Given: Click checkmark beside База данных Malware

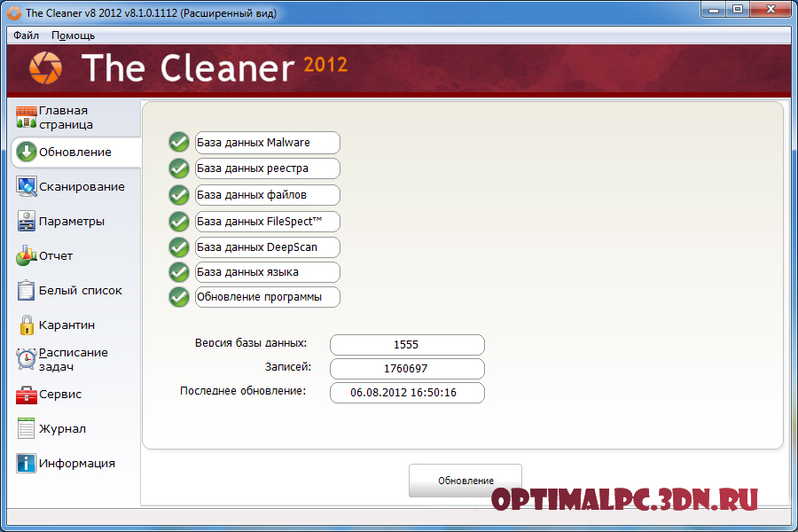Looking at the screenshot, I should point(178,142).
